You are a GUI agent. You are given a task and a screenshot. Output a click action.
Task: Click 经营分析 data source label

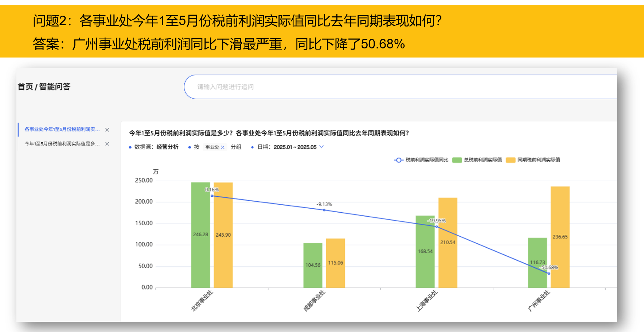(167, 147)
